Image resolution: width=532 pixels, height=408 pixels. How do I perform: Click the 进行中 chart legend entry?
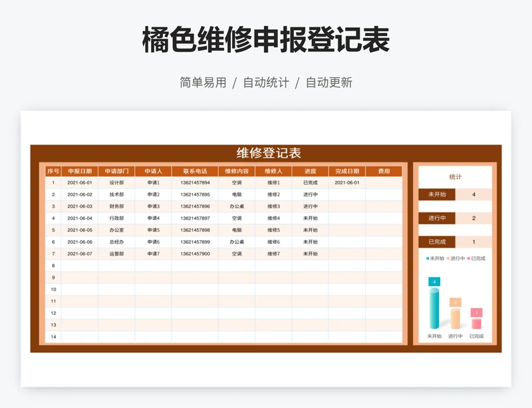[456, 258]
